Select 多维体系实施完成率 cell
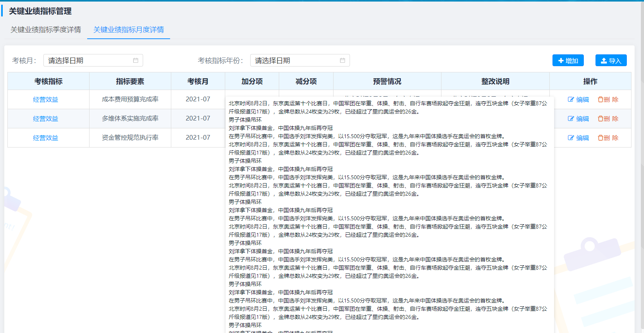Viewport: 644px width, 333px height. click(x=130, y=119)
